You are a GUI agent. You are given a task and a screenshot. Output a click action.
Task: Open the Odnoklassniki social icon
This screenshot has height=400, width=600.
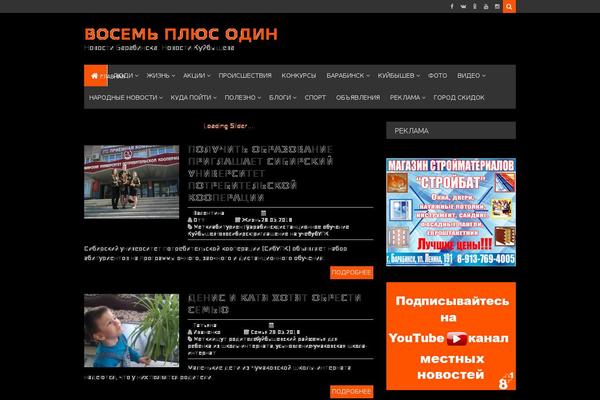tap(475, 7)
